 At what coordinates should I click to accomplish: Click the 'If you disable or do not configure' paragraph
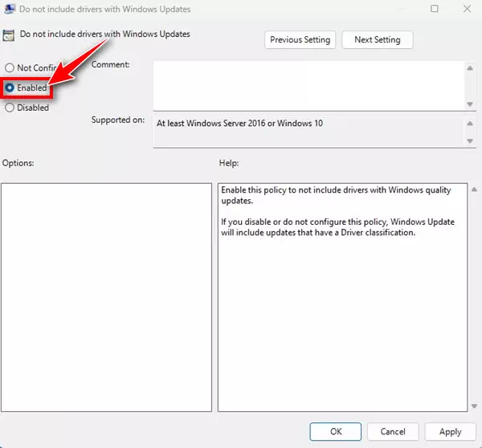pos(337,227)
